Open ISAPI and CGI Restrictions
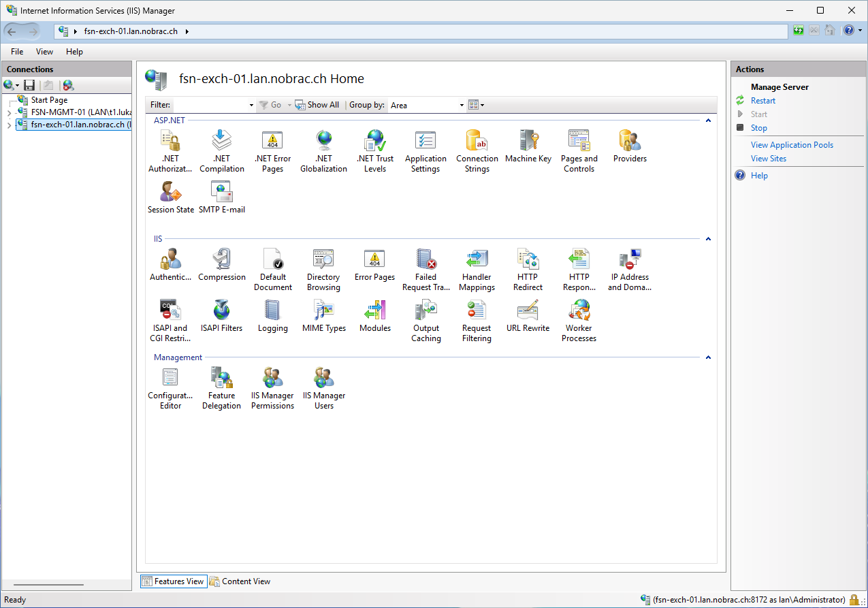Viewport: 868px width, 608px height. pos(170,321)
